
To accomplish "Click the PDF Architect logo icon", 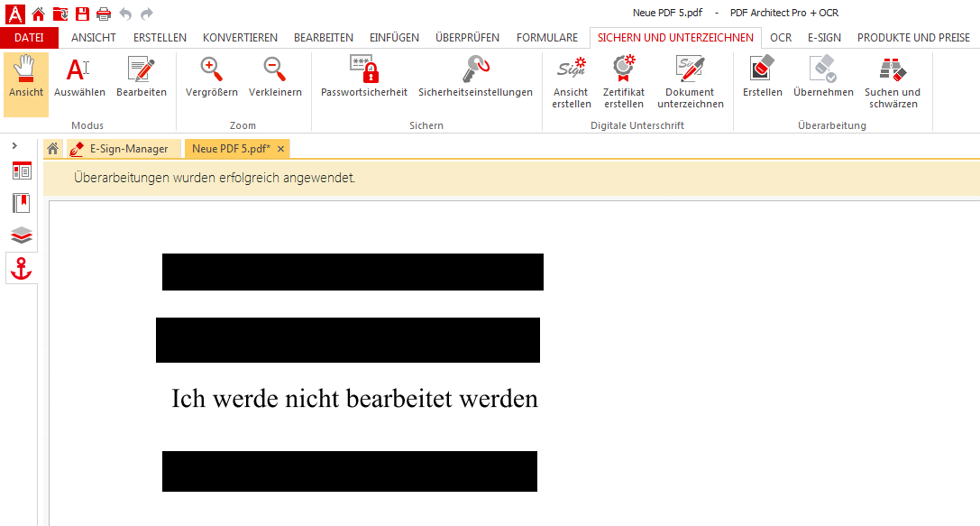I will [x=15, y=14].
